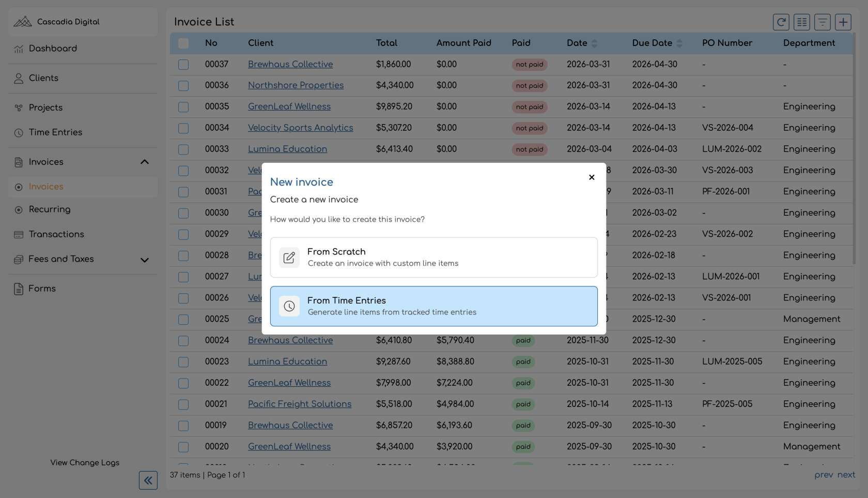Click the plus icon to add invoice
The height and width of the screenshot is (498, 868).
tap(843, 22)
